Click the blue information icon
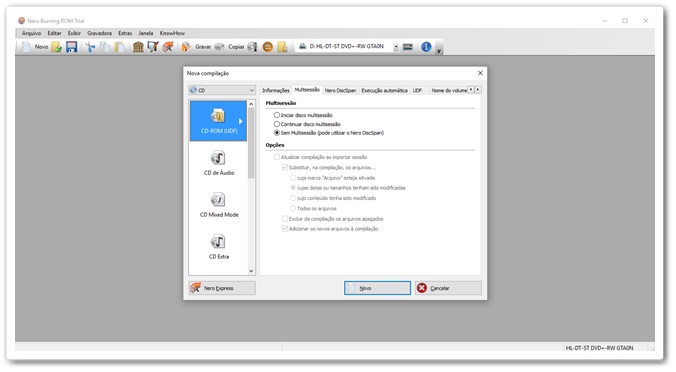 click(x=426, y=47)
